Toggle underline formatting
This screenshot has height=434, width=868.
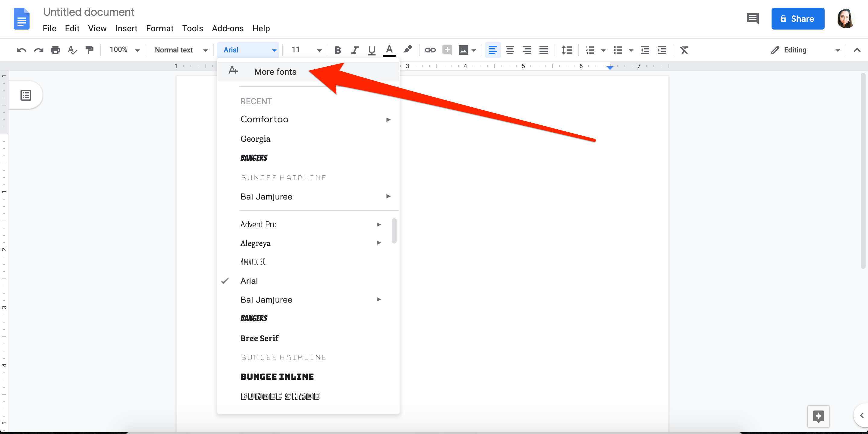coord(372,50)
